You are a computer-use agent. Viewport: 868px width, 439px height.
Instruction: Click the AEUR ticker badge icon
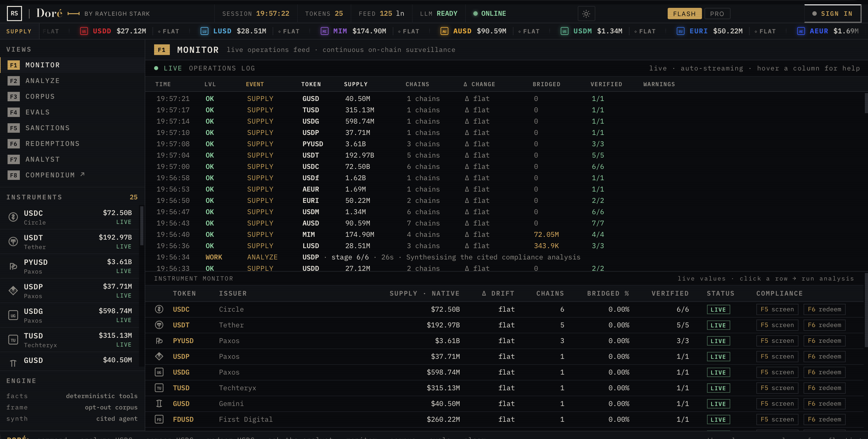[x=801, y=31]
